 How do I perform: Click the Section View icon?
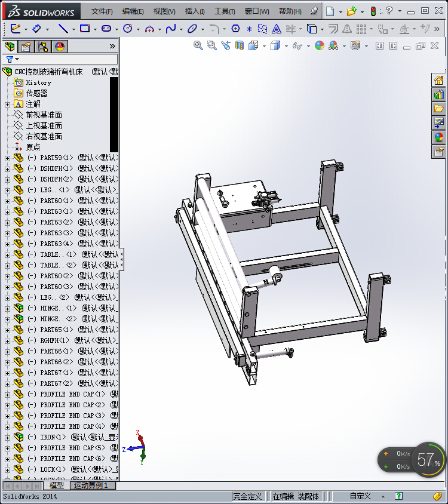click(x=240, y=45)
